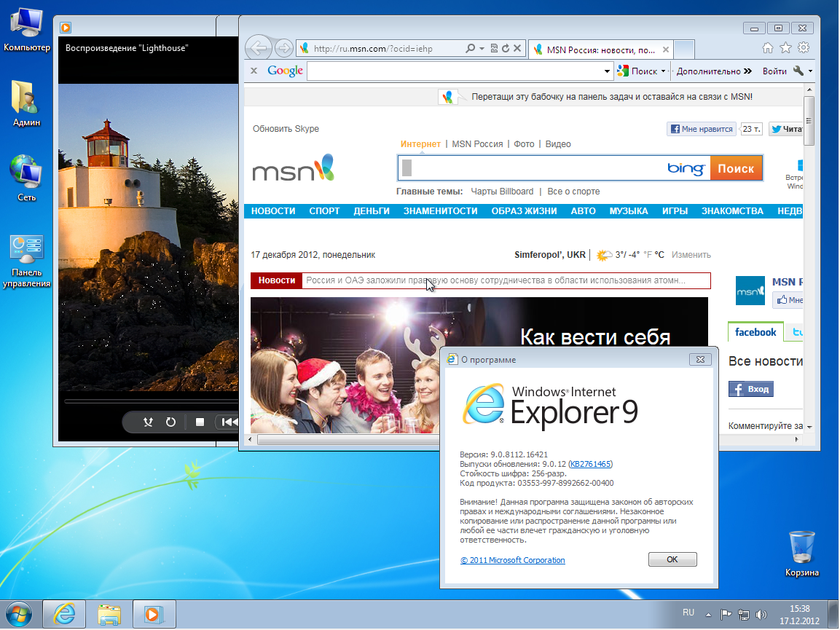Focus the Bing search input field
This screenshot has height=630, width=840.
(533, 169)
